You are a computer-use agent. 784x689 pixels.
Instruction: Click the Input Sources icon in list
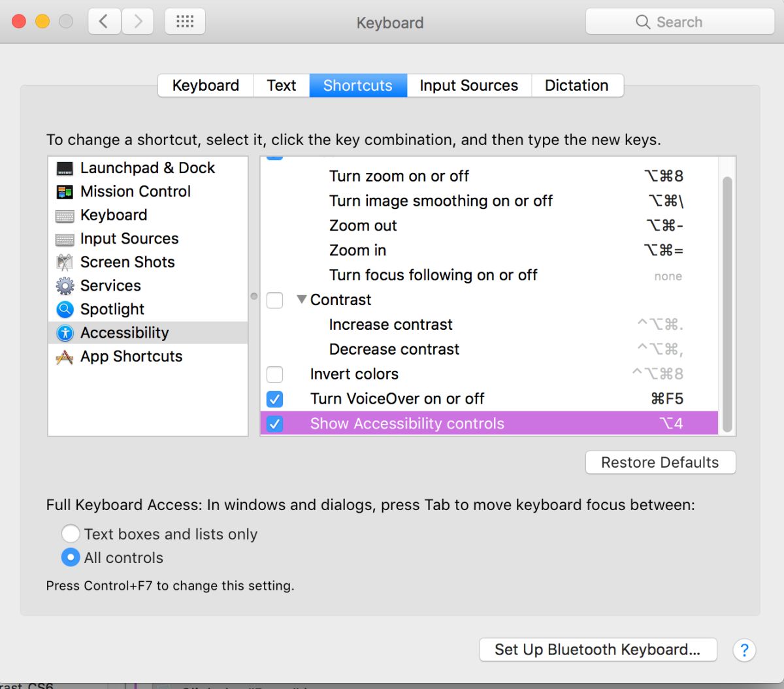(x=65, y=239)
